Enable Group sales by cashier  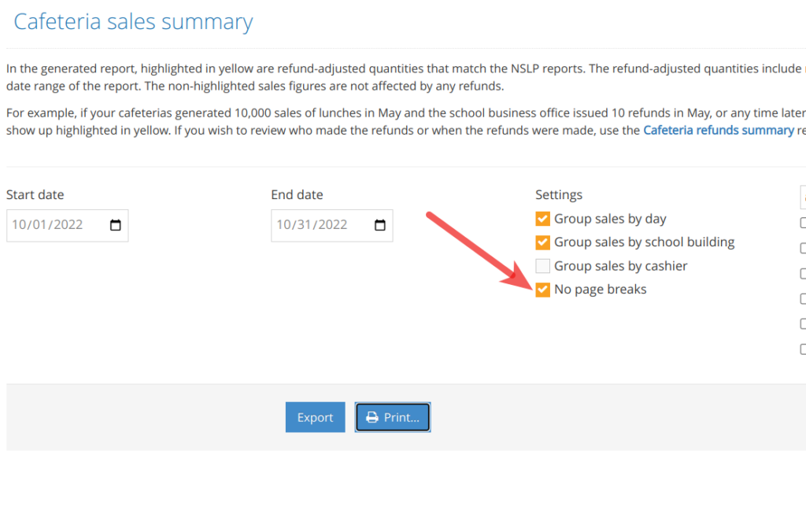point(542,265)
